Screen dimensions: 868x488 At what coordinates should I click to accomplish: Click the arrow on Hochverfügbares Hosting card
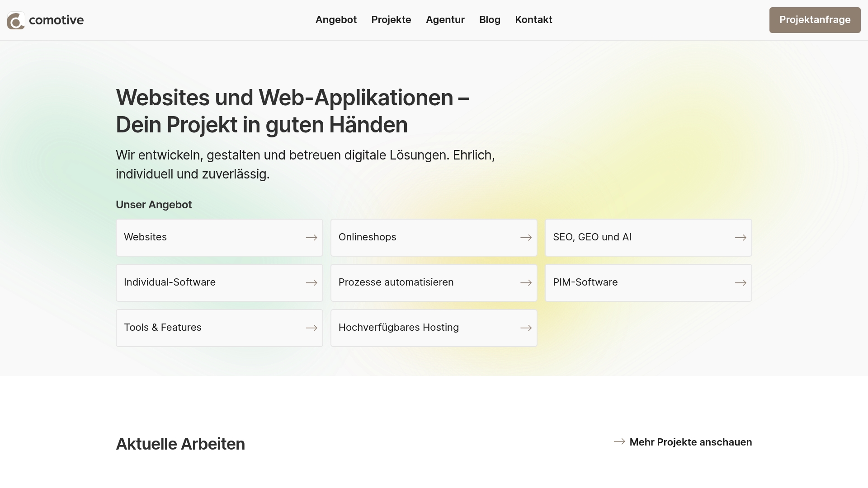click(x=526, y=328)
